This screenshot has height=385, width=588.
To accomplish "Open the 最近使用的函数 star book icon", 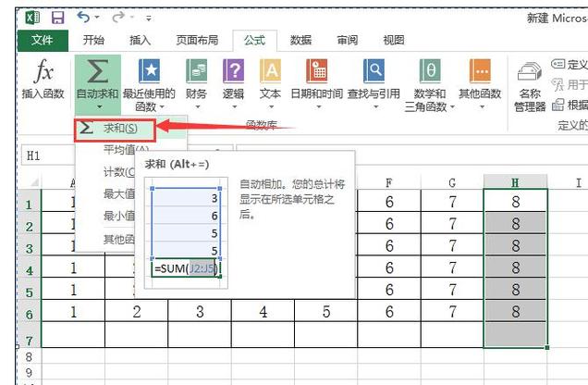I will tap(149, 70).
